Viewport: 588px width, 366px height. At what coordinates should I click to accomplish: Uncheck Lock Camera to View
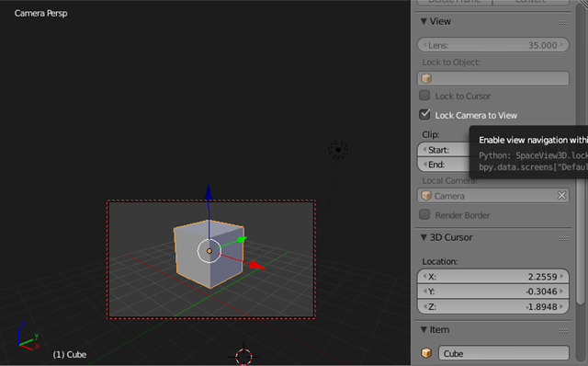[424, 114]
